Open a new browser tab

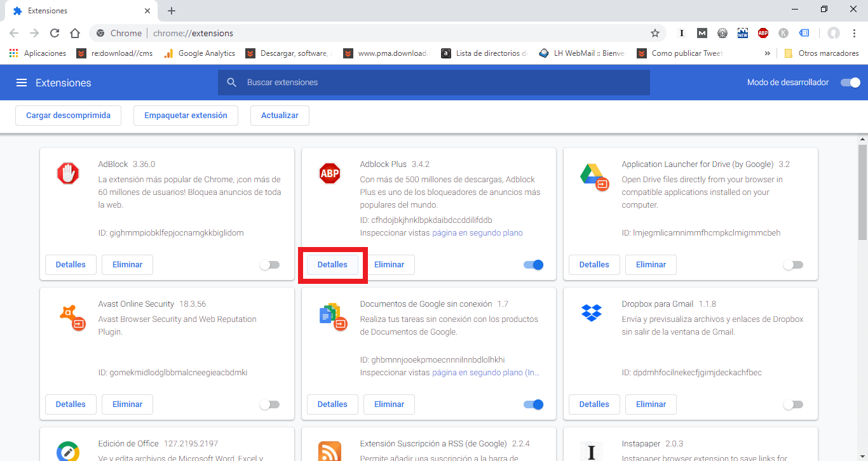172,11
